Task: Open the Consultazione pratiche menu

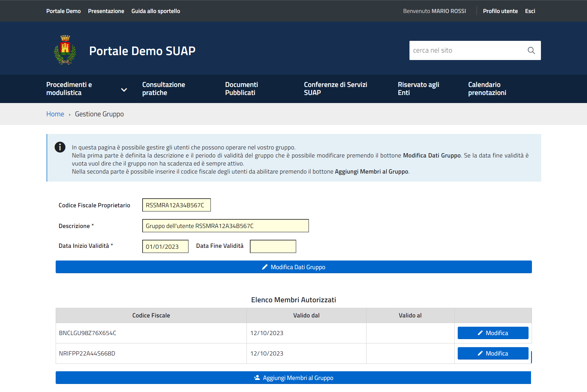Action: click(163, 88)
